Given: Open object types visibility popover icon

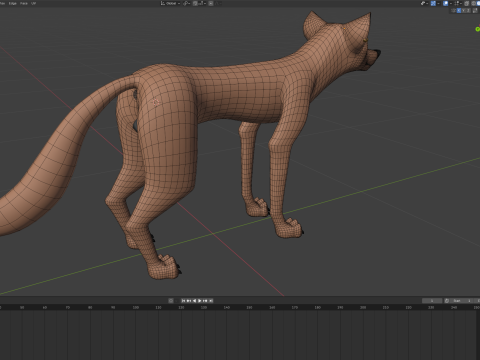Looking at the screenshot, I should pos(423,3).
